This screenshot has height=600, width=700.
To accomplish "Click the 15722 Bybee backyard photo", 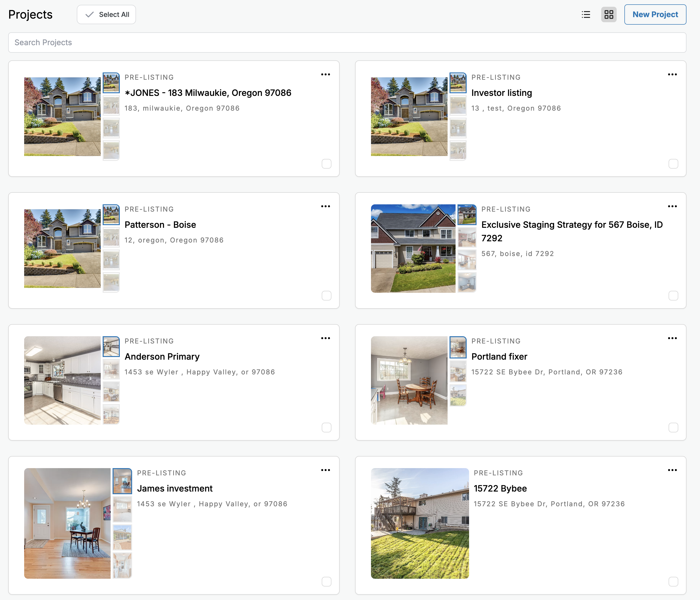I will click(420, 523).
